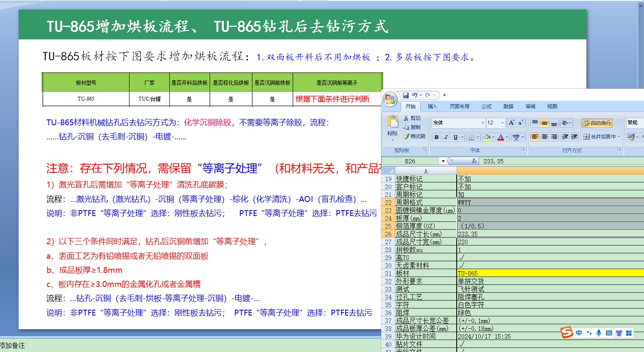Copy selection with the 复制 button
The image size is (644, 352).
(412, 127)
